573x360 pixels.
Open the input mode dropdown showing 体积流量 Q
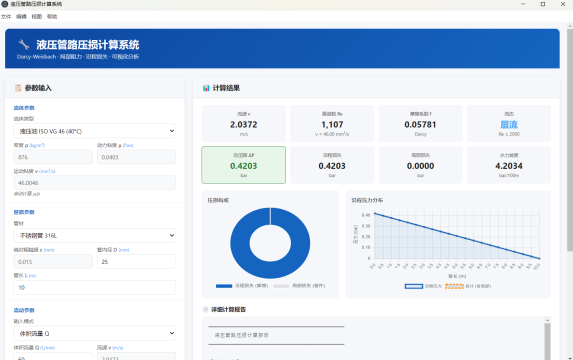(95, 333)
